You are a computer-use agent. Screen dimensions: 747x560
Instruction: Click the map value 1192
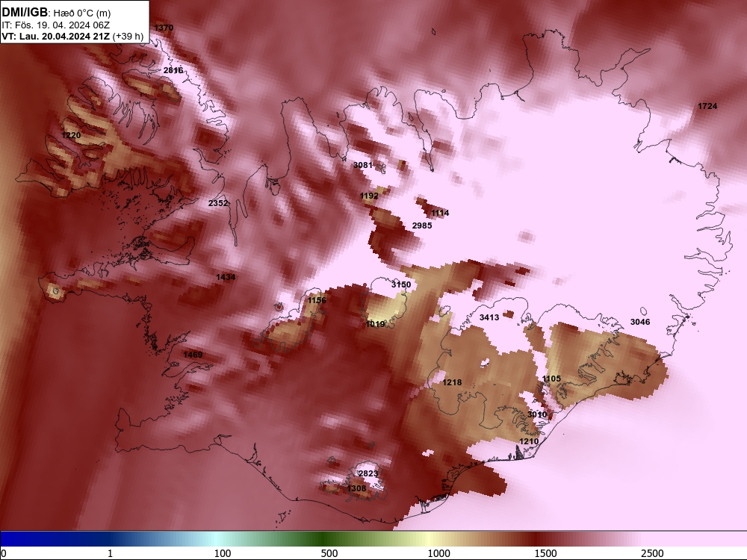[x=369, y=195]
